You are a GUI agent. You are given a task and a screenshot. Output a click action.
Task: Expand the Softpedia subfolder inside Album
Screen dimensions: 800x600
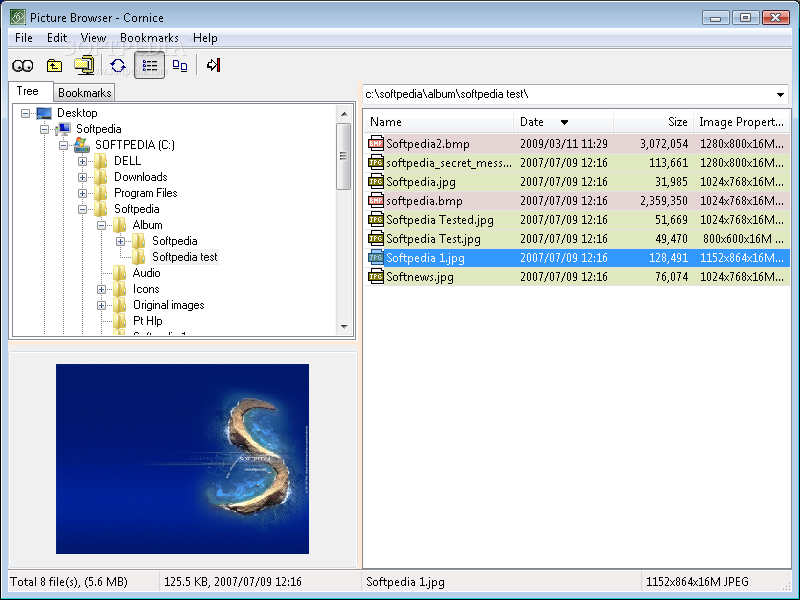click(120, 241)
